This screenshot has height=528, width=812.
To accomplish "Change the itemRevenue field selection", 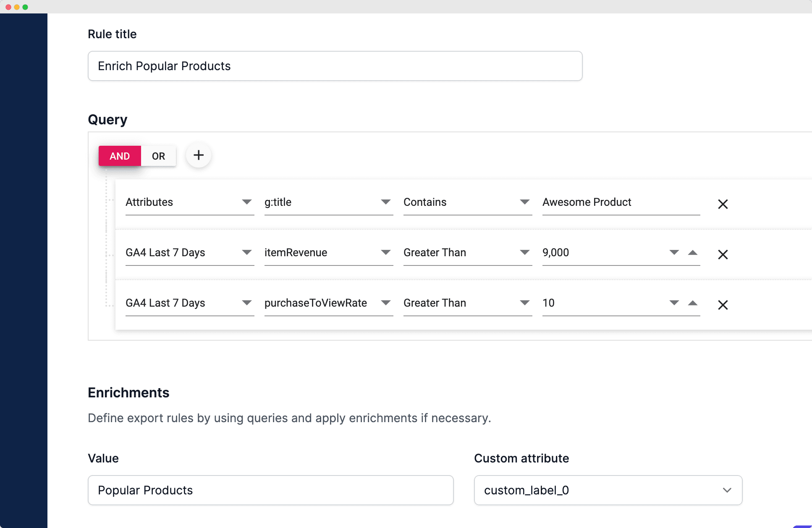I will pyautogui.click(x=328, y=253).
